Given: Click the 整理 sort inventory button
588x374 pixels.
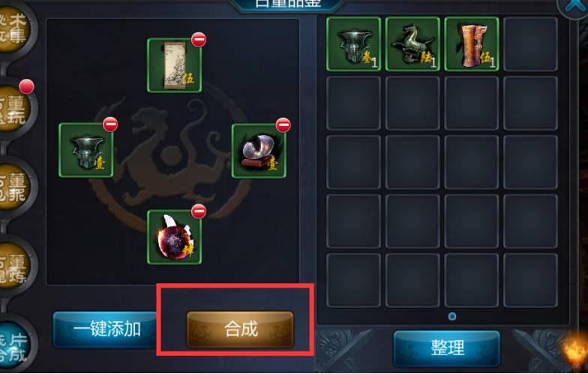Looking at the screenshot, I should point(447,348).
